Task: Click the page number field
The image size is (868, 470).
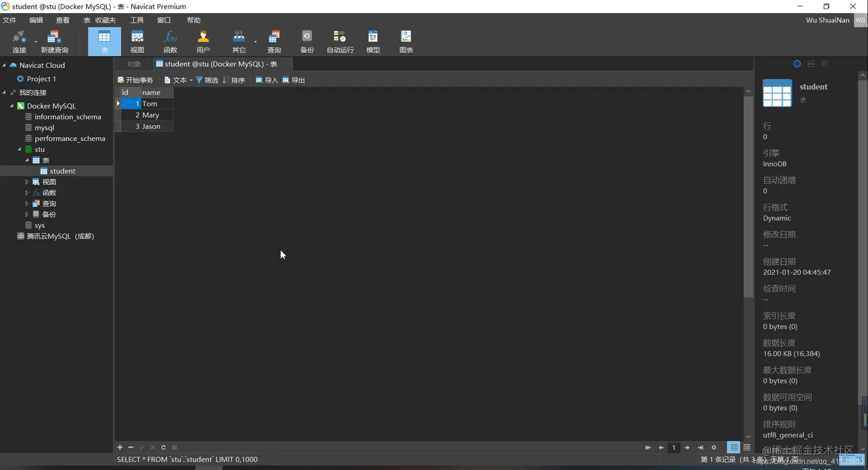Action: click(674, 448)
